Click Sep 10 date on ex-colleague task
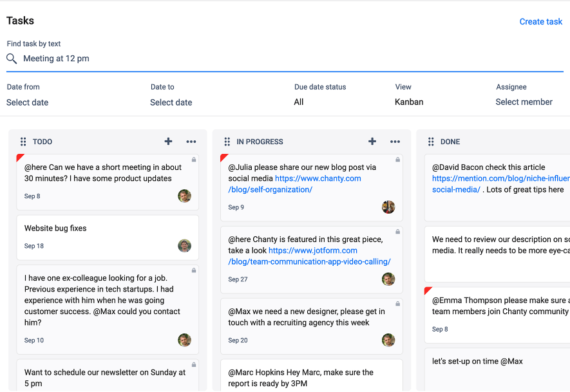 [33, 341]
